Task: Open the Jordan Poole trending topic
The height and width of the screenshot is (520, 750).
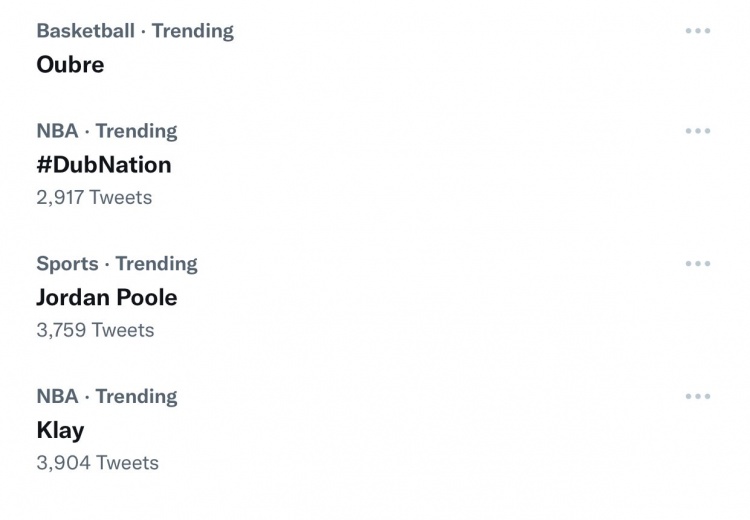Action: [107, 298]
